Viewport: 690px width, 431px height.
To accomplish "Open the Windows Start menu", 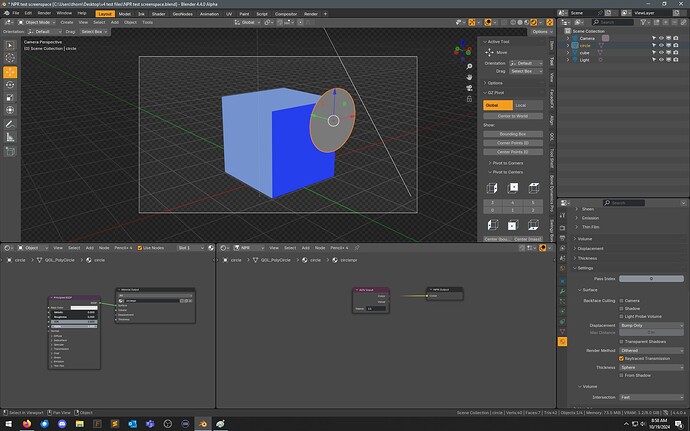I will tap(9, 424).
